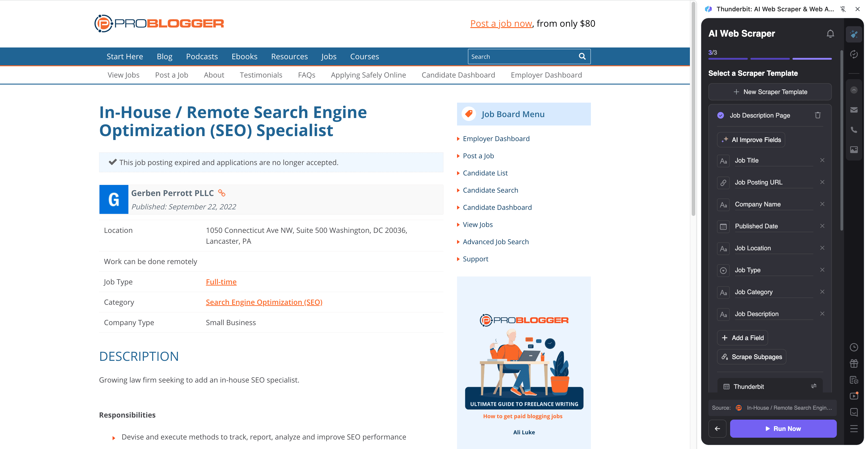Viewport: 868px width, 449px height.
Task: Select the Employer Dashboard navigation item
Action: coord(546,75)
